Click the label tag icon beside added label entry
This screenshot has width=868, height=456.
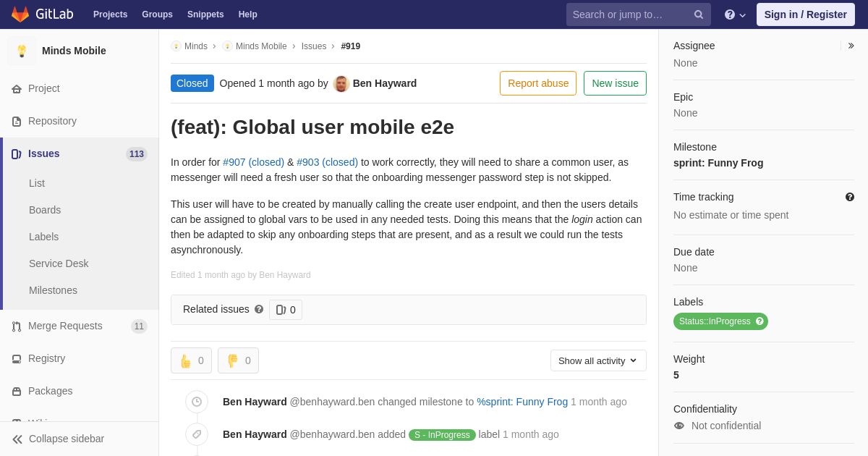197,434
